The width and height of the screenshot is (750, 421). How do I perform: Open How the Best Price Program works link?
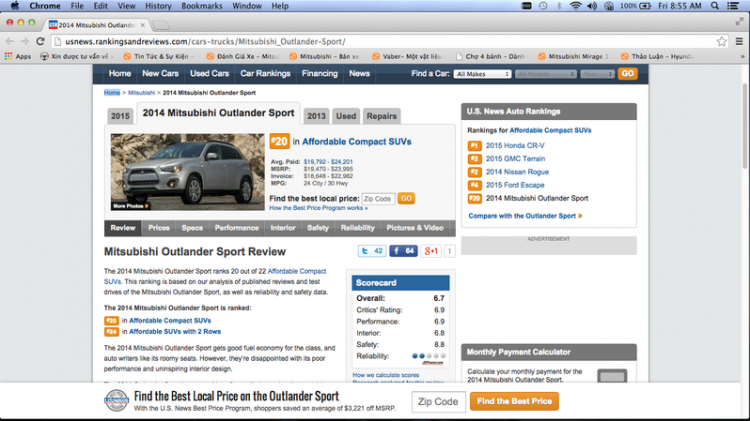click(319, 208)
